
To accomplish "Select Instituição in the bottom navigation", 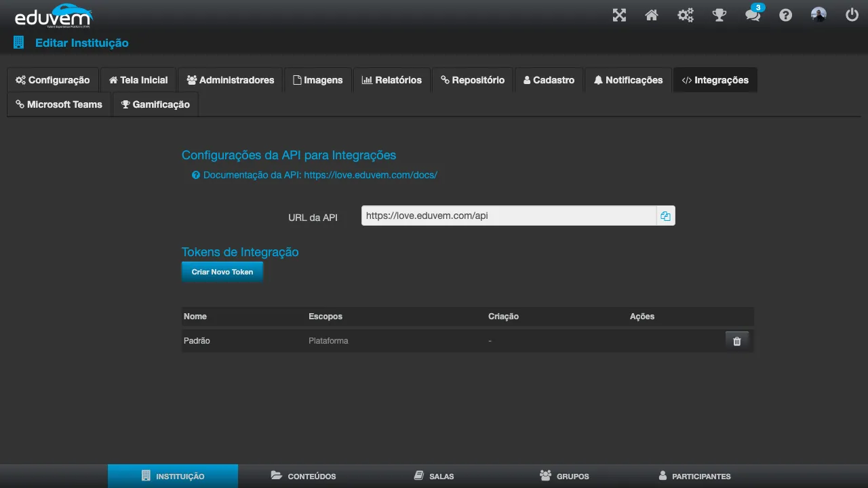I will (x=173, y=476).
